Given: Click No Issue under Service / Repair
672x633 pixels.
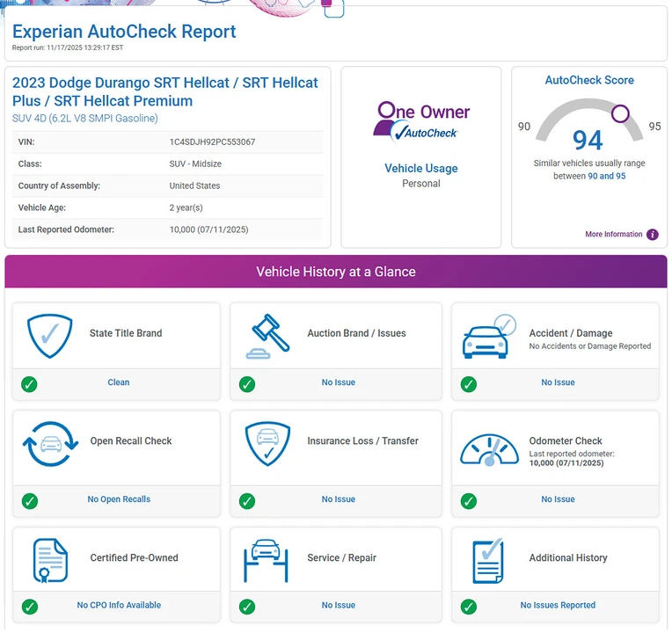Looking at the screenshot, I should [338, 605].
